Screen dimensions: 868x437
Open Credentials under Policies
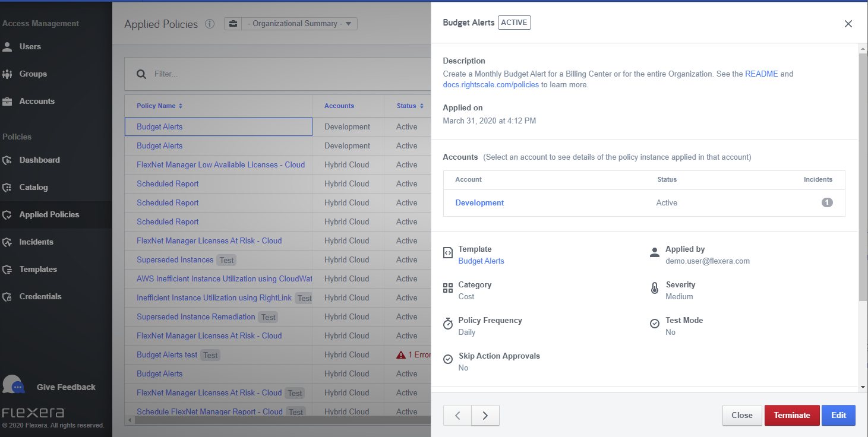click(x=40, y=296)
